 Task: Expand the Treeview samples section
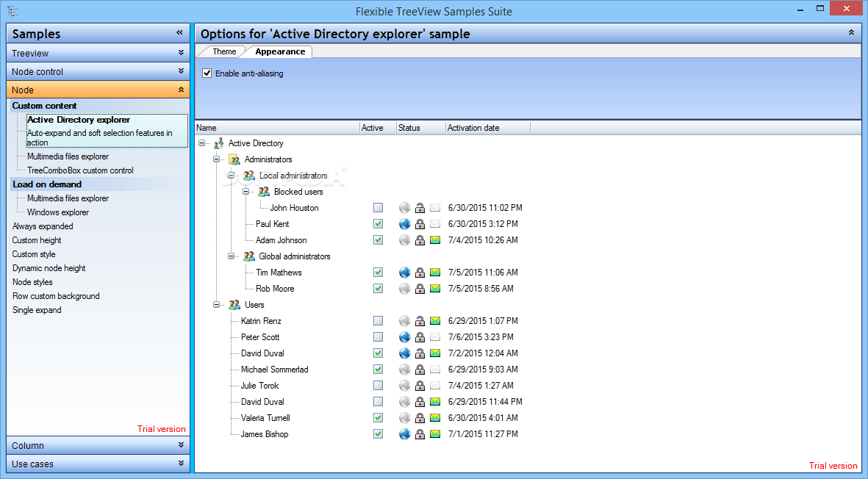98,53
